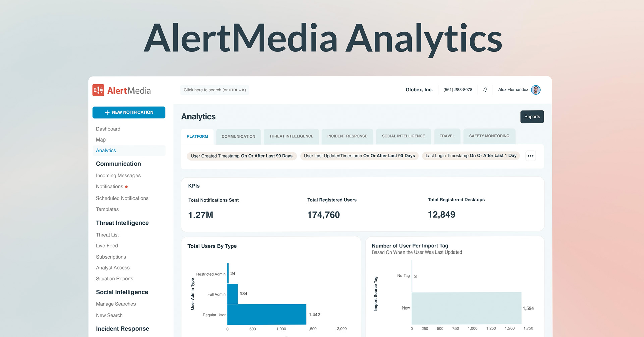The image size is (644, 337).
Task: Switch to the Travel tab
Action: (447, 136)
